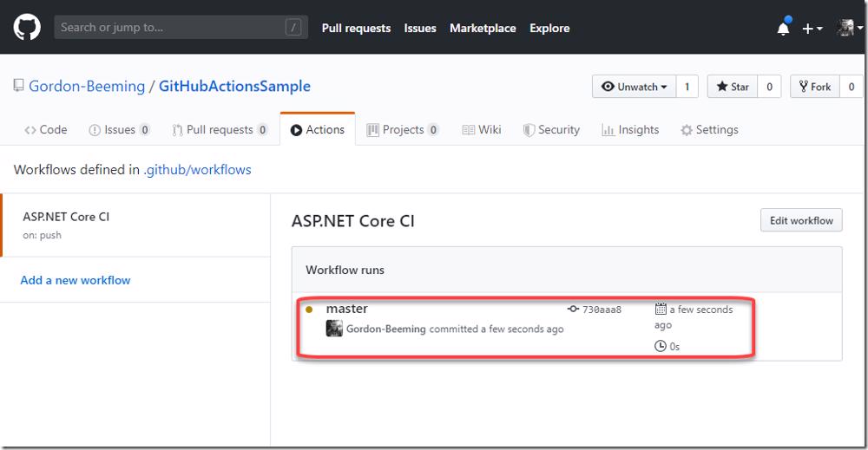This screenshot has width=868, height=450.
Task: Focus the Search or jump to field
Action: pos(181,27)
